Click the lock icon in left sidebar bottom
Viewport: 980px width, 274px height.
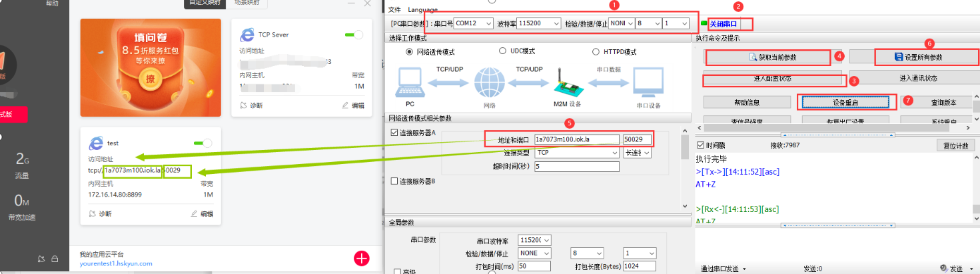[x=55, y=259]
